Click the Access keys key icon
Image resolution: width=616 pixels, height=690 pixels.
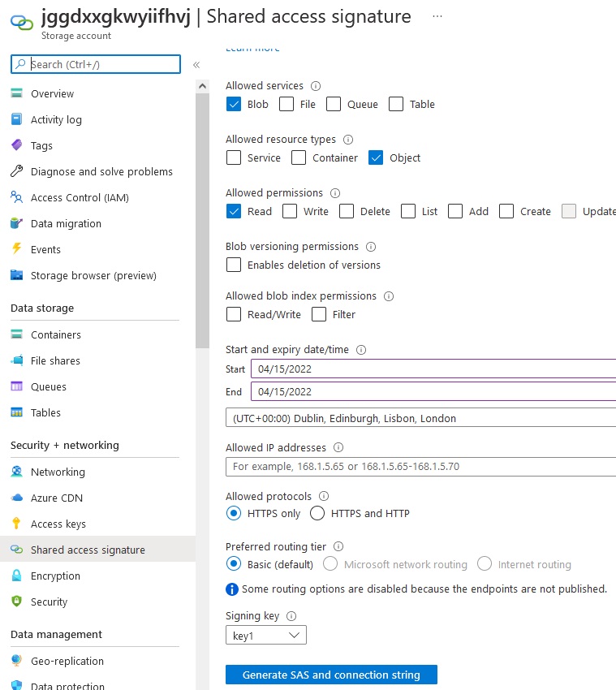point(16,524)
